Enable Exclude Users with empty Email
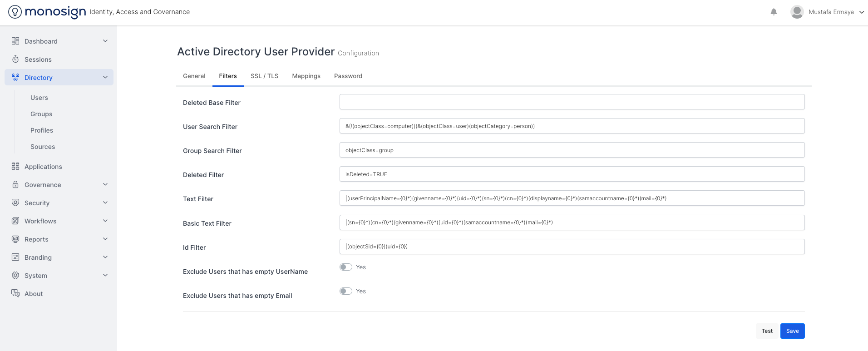868x351 pixels. tap(346, 291)
